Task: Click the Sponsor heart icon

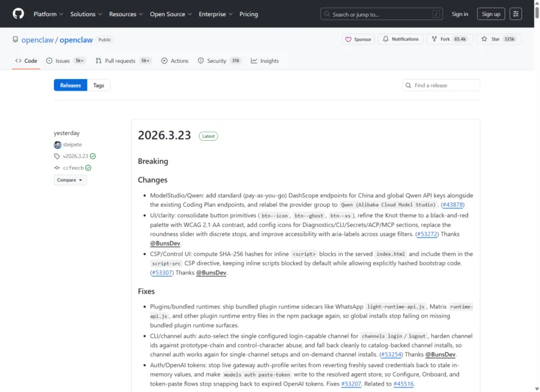Action: (348, 39)
